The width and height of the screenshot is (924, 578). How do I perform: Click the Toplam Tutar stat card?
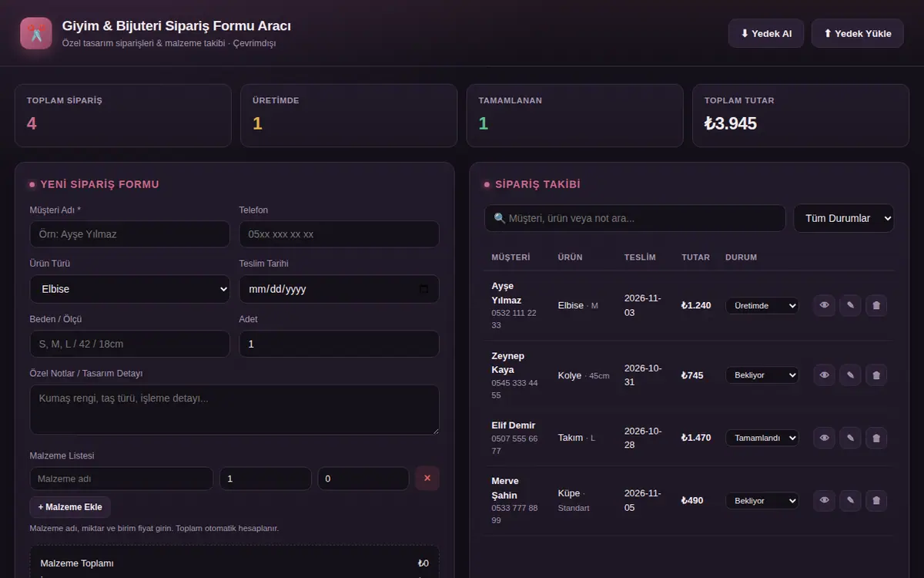point(801,116)
